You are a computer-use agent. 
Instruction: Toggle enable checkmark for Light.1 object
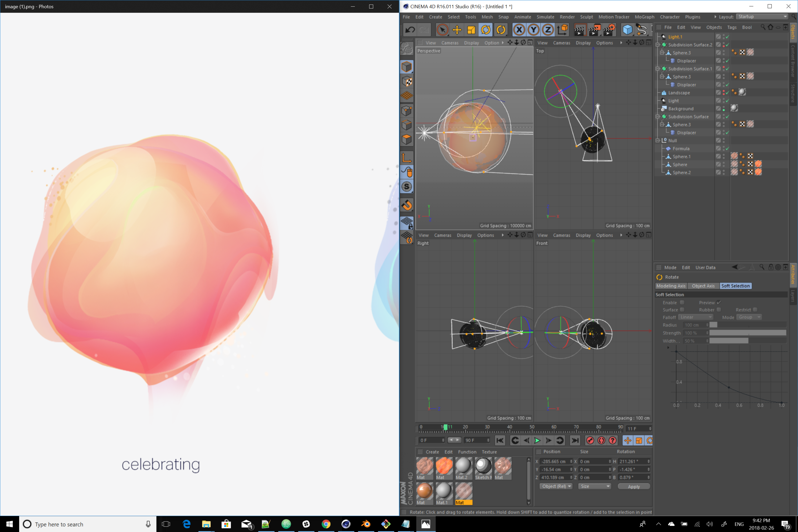tap(727, 37)
